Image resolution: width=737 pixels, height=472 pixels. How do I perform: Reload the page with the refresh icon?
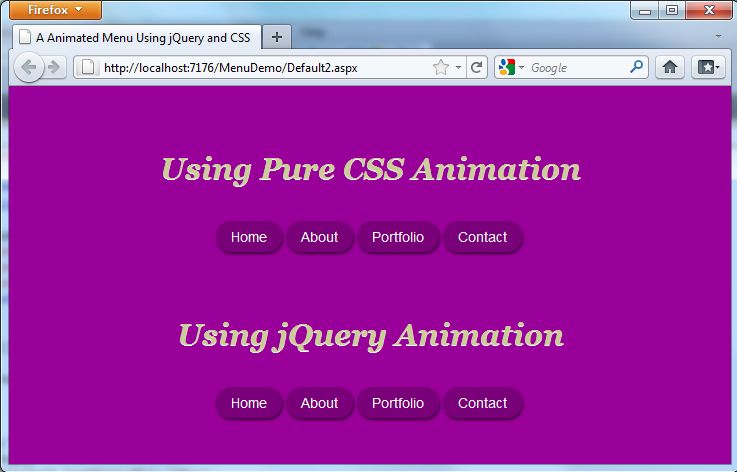click(476, 67)
